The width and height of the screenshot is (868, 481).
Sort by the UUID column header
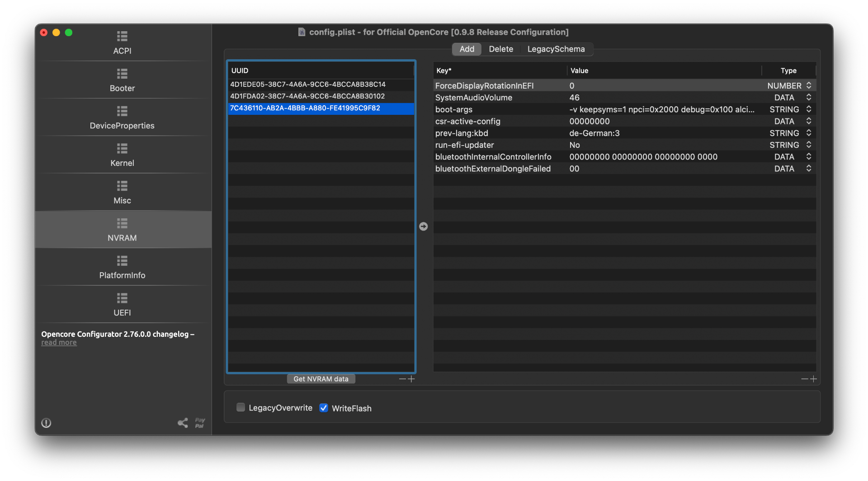321,71
